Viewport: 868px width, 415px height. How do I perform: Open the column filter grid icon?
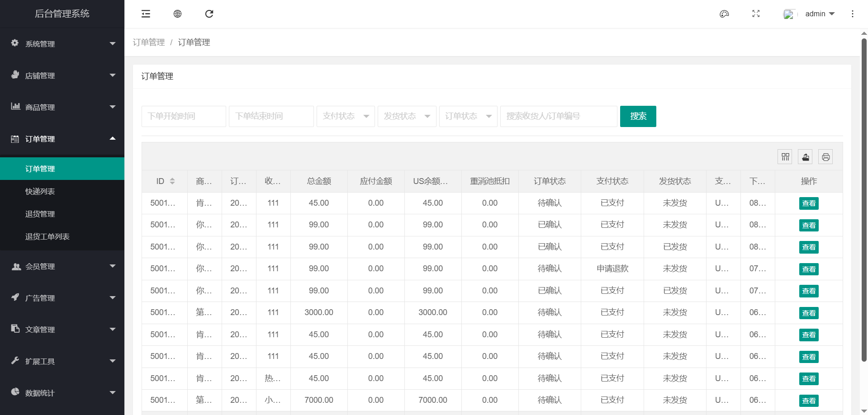click(x=785, y=157)
